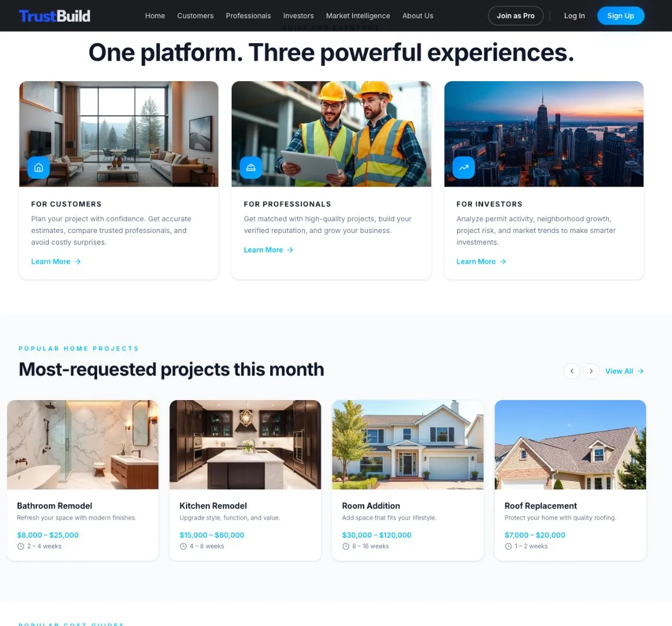672x626 pixels.
Task: Open the city skyline investors image
Action: [544, 134]
